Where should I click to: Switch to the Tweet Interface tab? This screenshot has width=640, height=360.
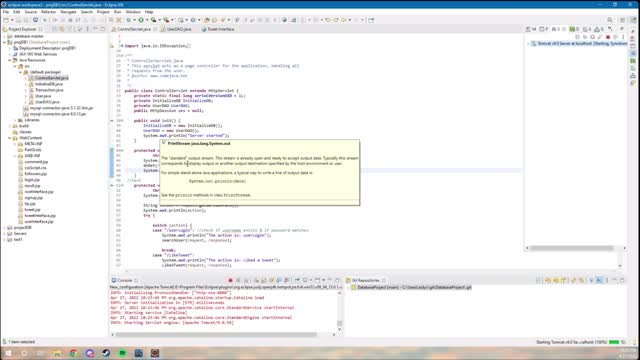[x=218, y=29]
